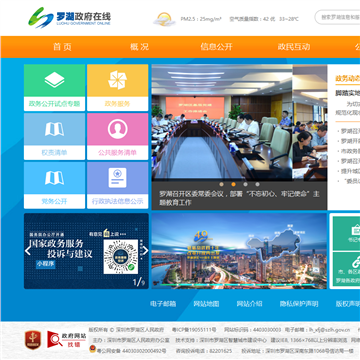Click the 33~28℃ temperature text
The width and height of the screenshot is (360, 360).
pos(288,19)
